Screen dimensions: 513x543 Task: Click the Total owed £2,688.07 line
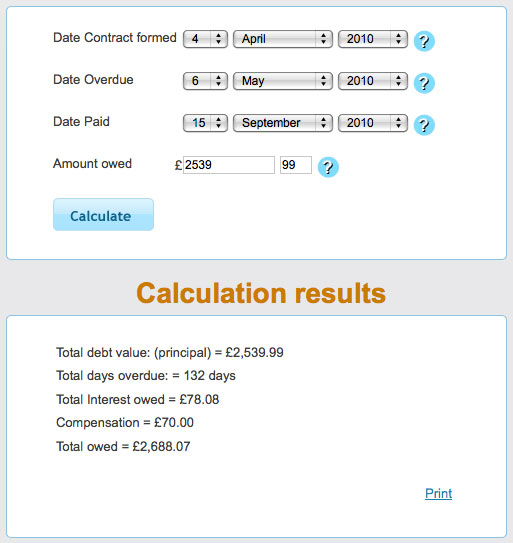123,446
